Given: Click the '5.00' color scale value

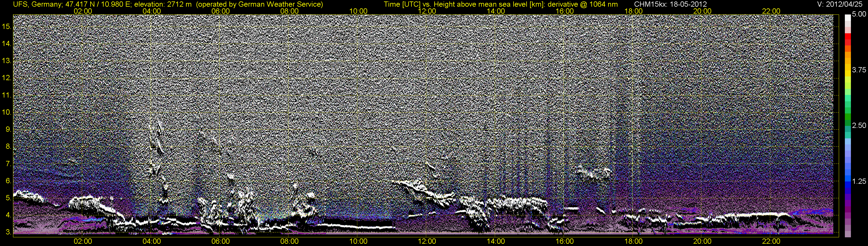Looking at the screenshot, I should (859, 14).
